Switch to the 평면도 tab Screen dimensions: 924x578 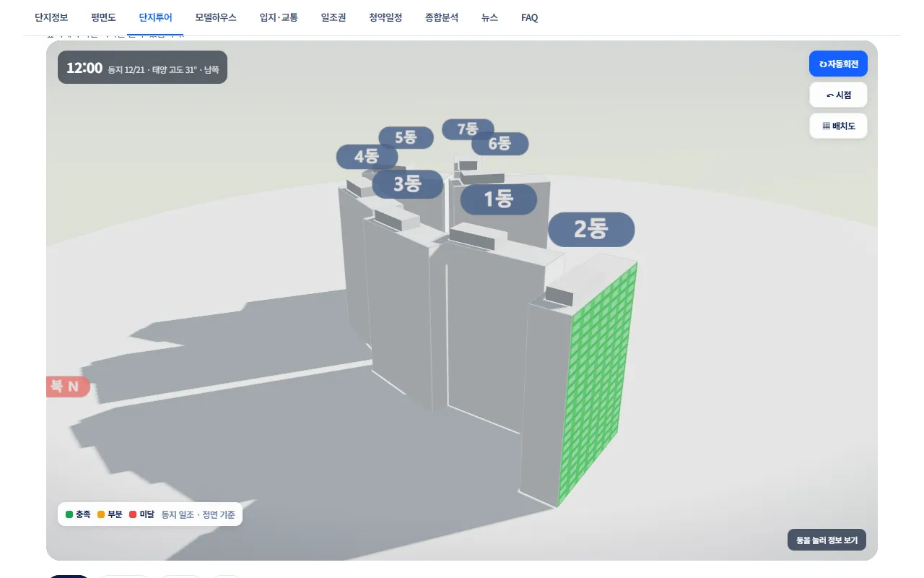pos(103,17)
